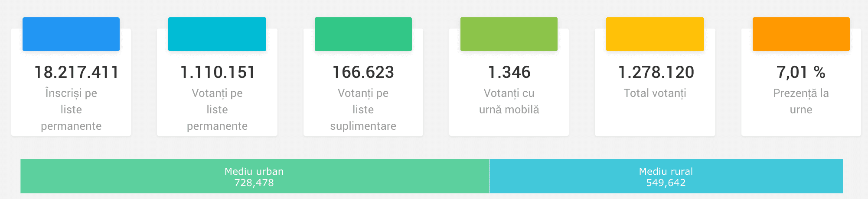Click the Votanți cu urnă mobilă label
Image resolution: width=868 pixels, height=199 pixels.
(x=509, y=101)
